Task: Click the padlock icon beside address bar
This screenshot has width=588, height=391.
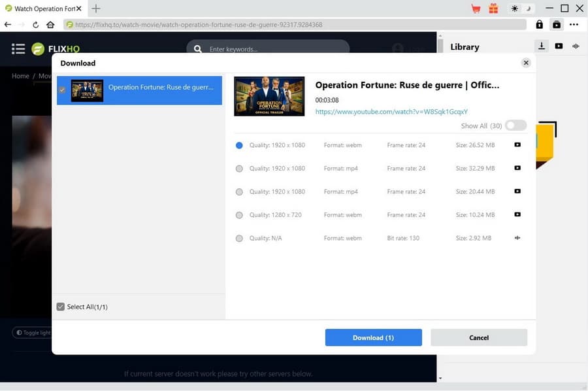Action: point(539,25)
